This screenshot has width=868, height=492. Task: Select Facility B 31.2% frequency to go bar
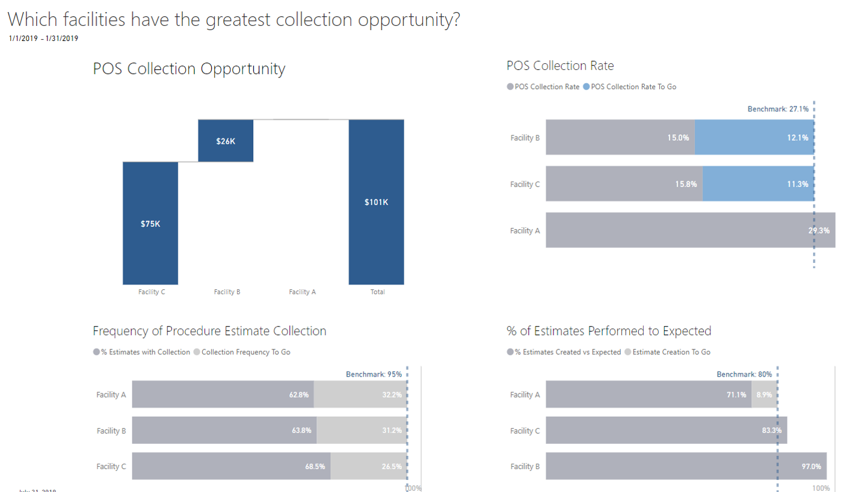coord(362,430)
